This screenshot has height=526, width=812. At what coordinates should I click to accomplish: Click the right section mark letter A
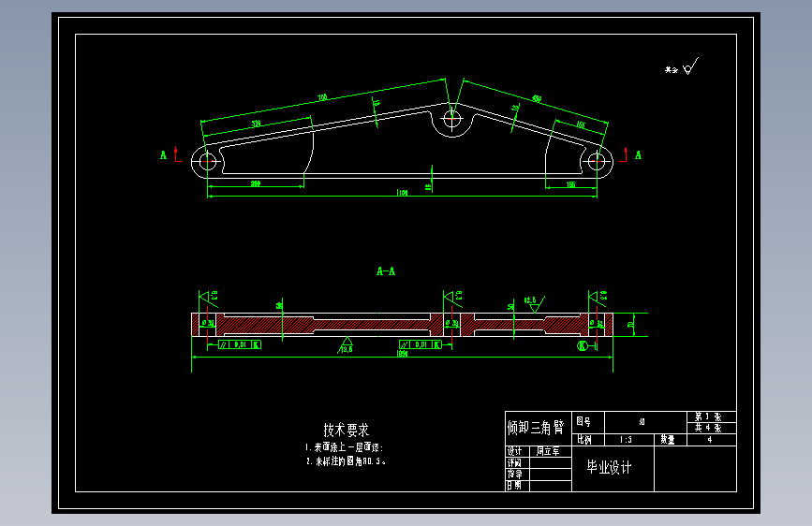[x=638, y=155]
